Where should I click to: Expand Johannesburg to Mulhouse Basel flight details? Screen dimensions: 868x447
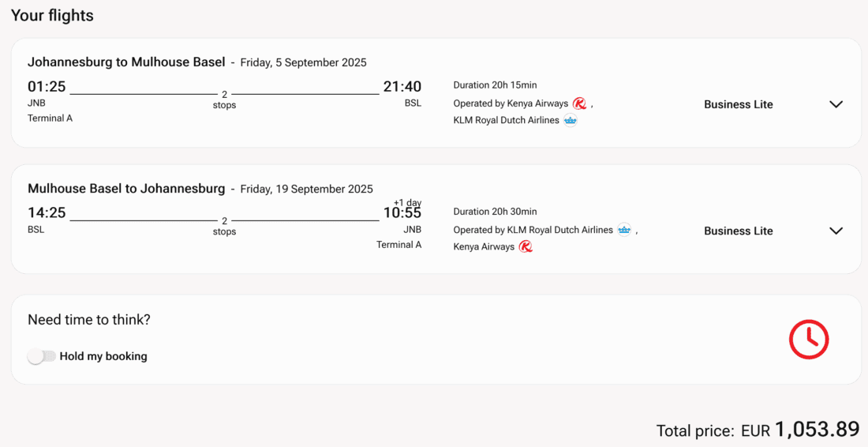pyautogui.click(x=836, y=104)
